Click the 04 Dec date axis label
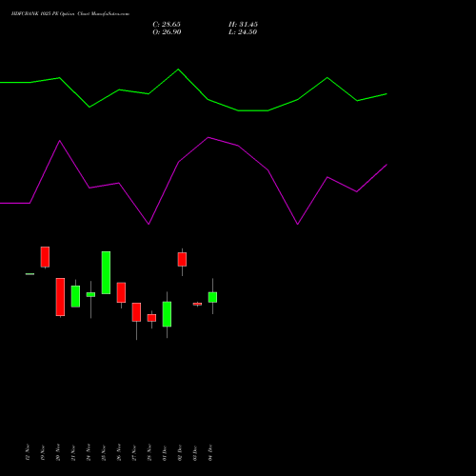The image size is (476, 476). coord(210,452)
